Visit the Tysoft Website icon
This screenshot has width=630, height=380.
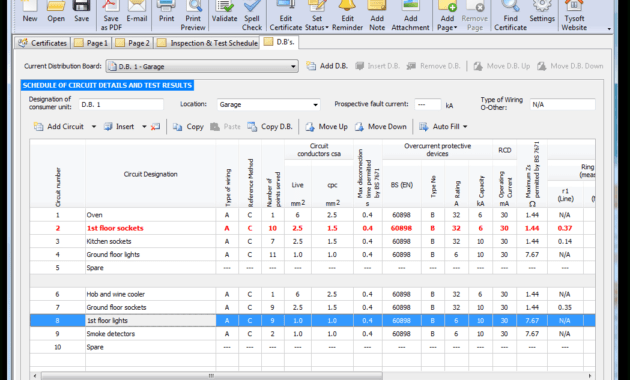(574, 15)
